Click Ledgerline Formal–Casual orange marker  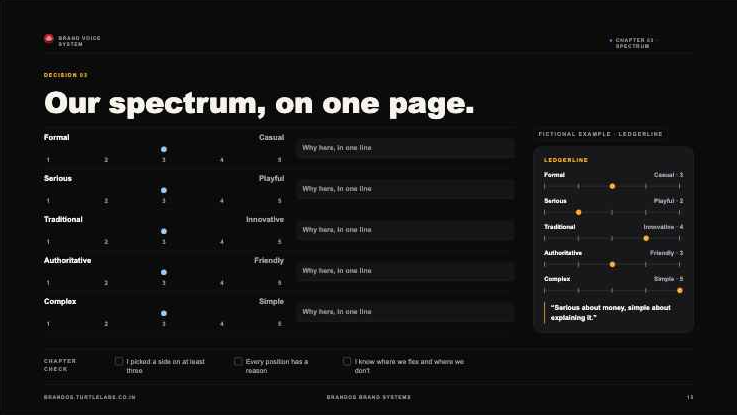point(612,186)
